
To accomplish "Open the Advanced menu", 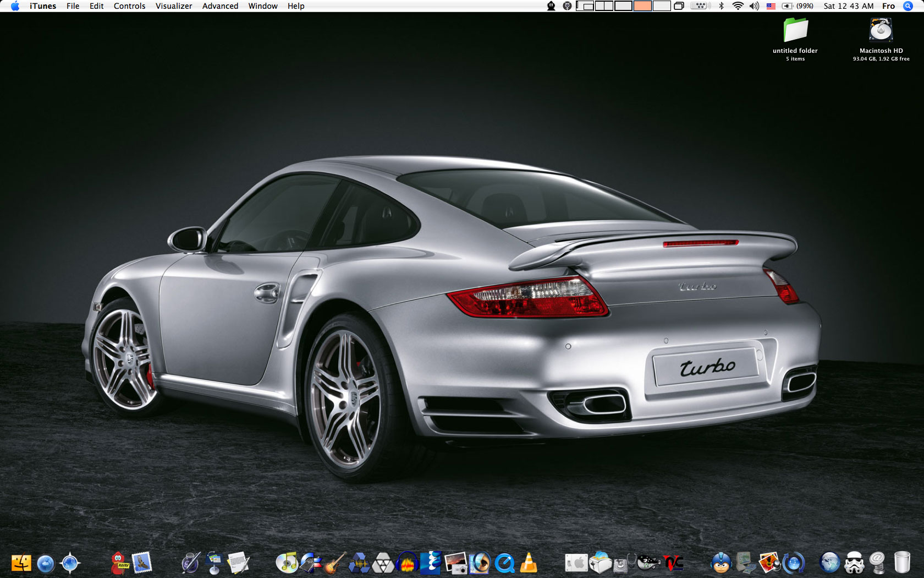I will (x=220, y=6).
